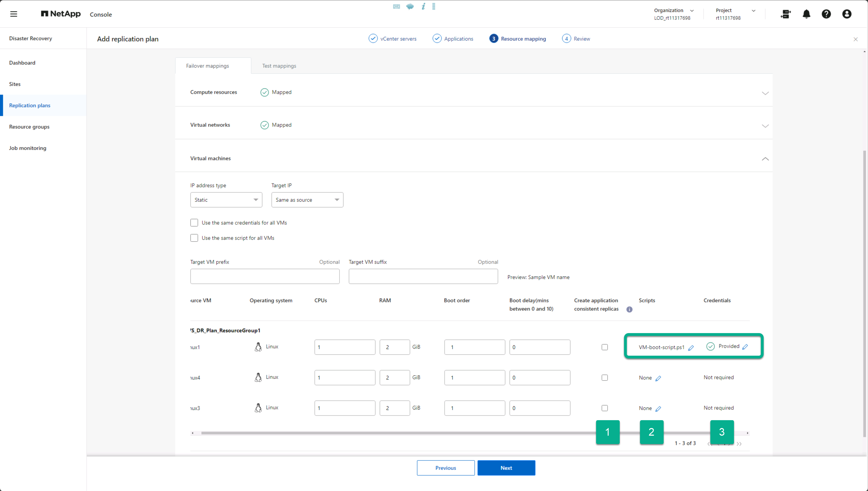
Task: Check Use the same script for all VMs
Action: coord(194,238)
